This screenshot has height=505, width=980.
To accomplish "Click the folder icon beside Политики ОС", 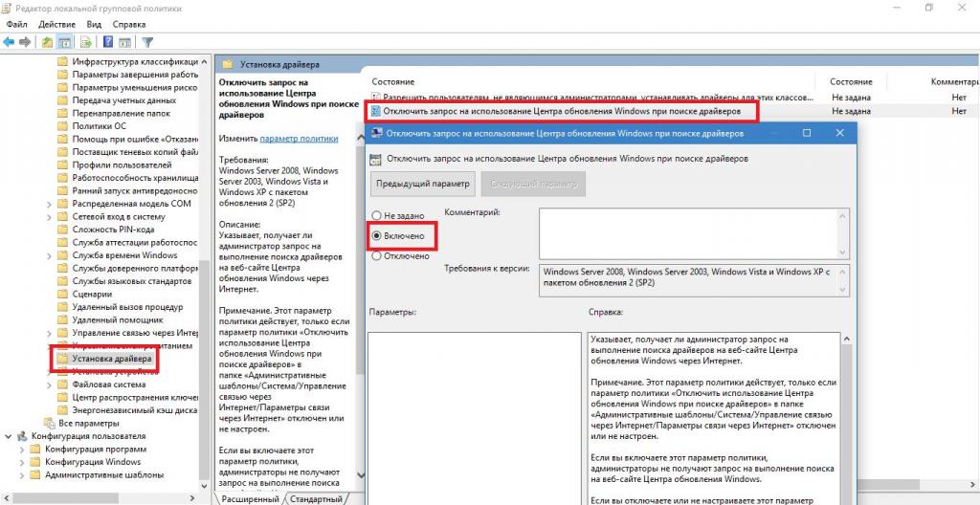I will [x=62, y=126].
